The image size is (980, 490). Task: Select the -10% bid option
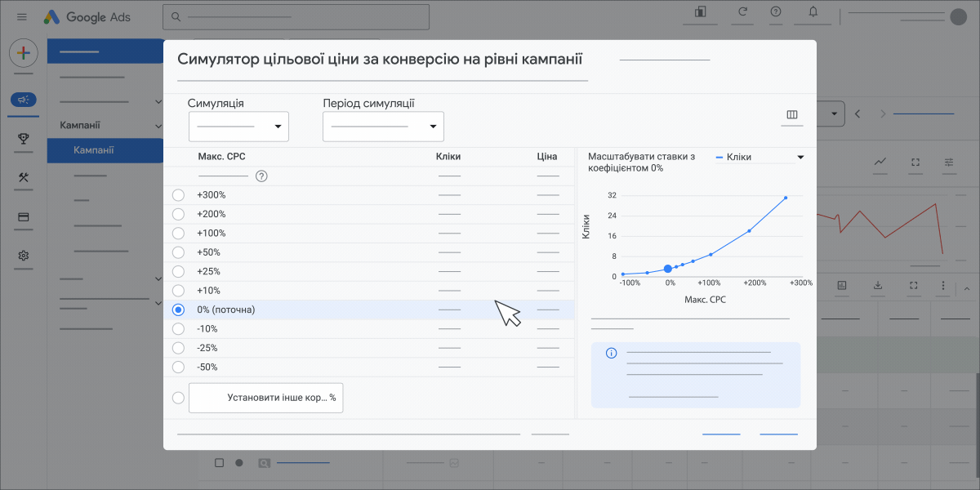[178, 328]
